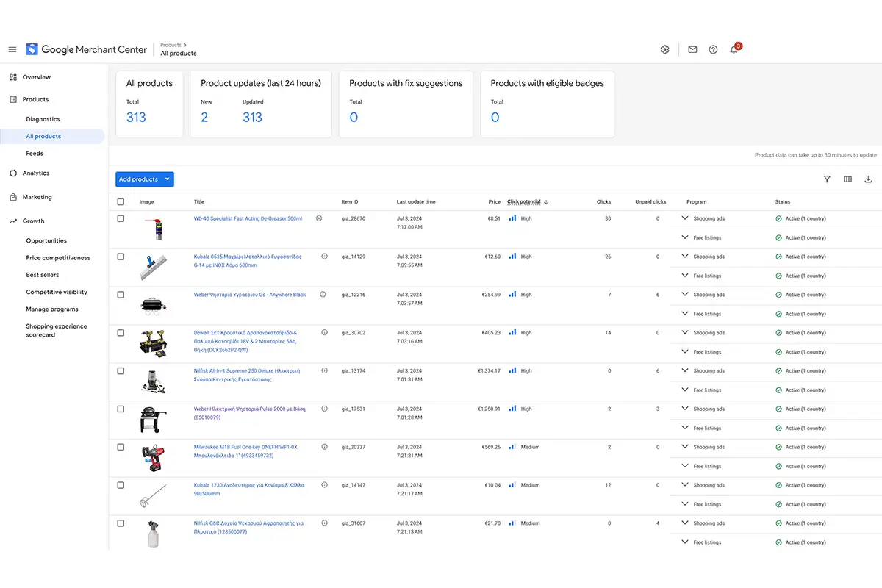This screenshot has width=882, height=588.
Task: Click the filter funnel icon
Action: click(827, 179)
